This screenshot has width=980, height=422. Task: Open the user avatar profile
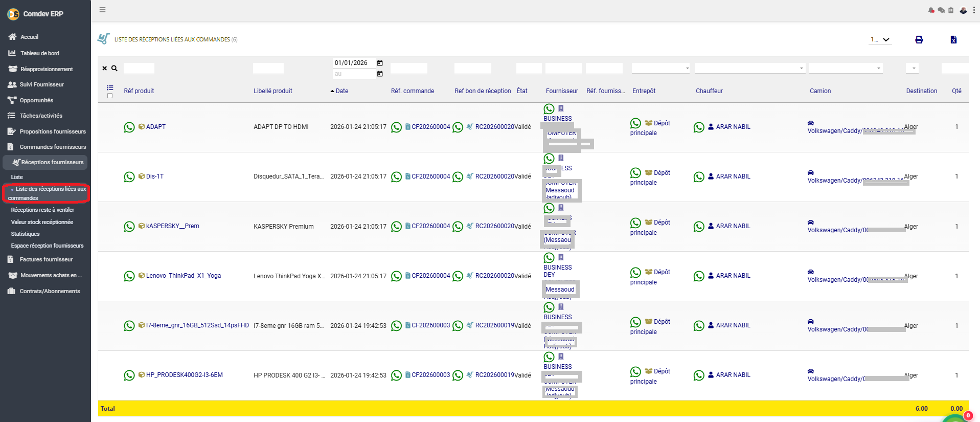(963, 10)
